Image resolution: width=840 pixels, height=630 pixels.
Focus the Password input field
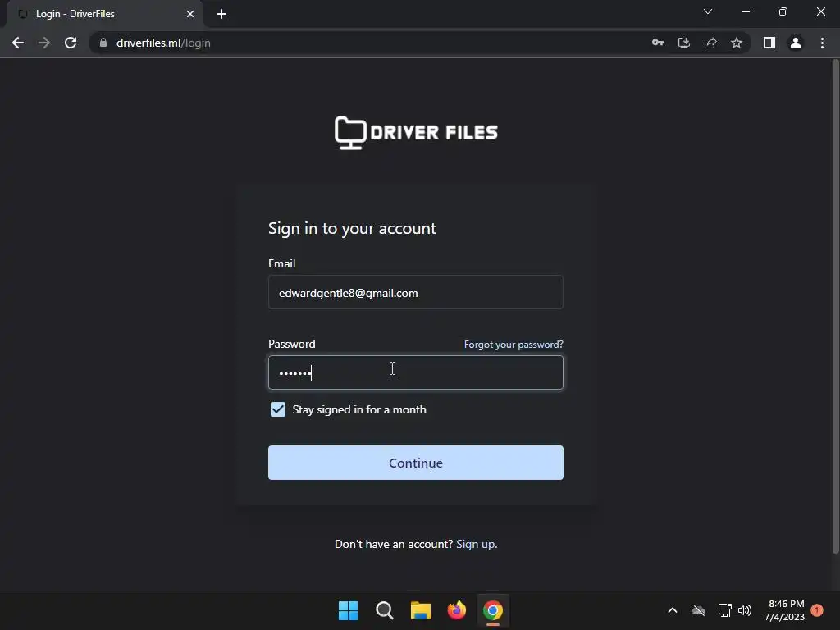coord(416,372)
